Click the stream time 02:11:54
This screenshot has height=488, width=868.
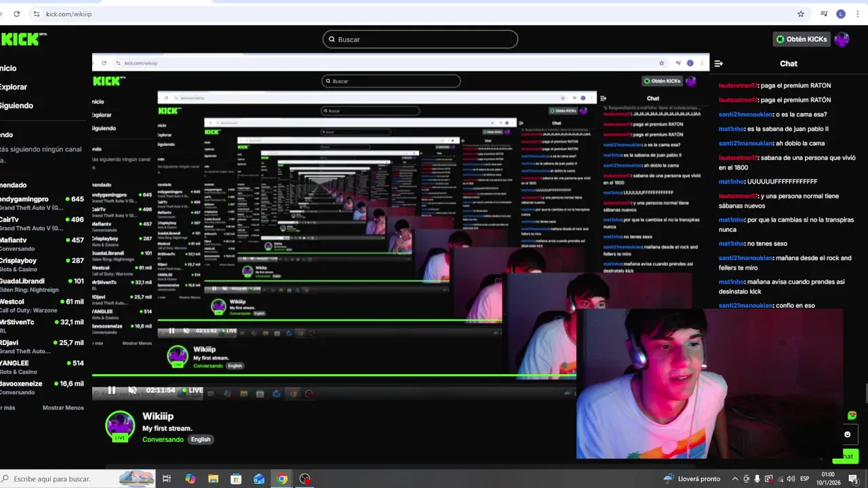[x=161, y=390]
